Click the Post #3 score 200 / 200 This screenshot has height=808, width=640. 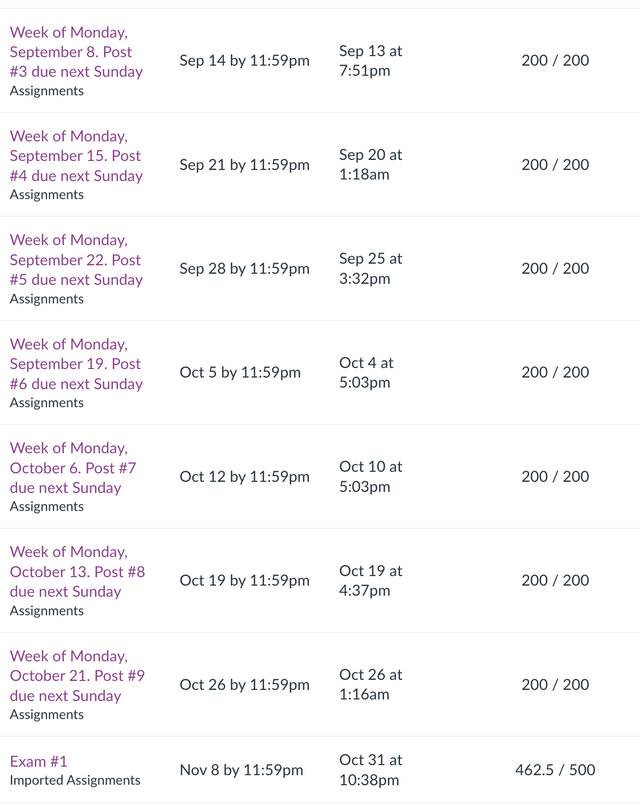tap(555, 60)
